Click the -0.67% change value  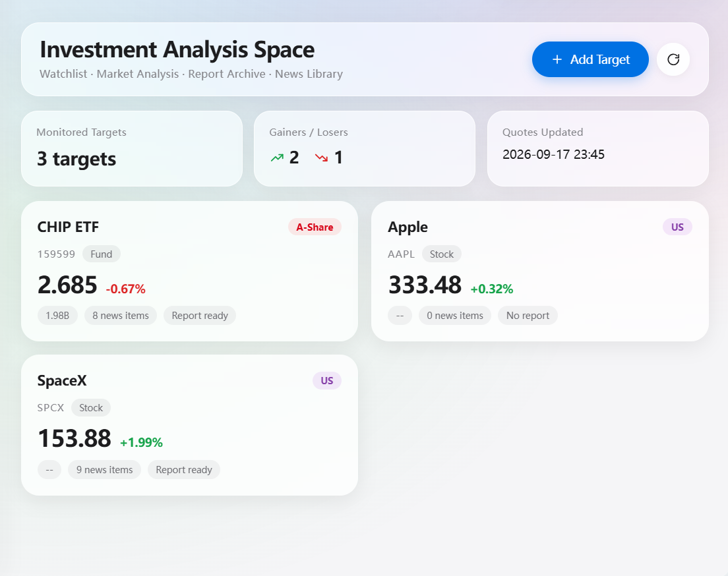coord(126,289)
